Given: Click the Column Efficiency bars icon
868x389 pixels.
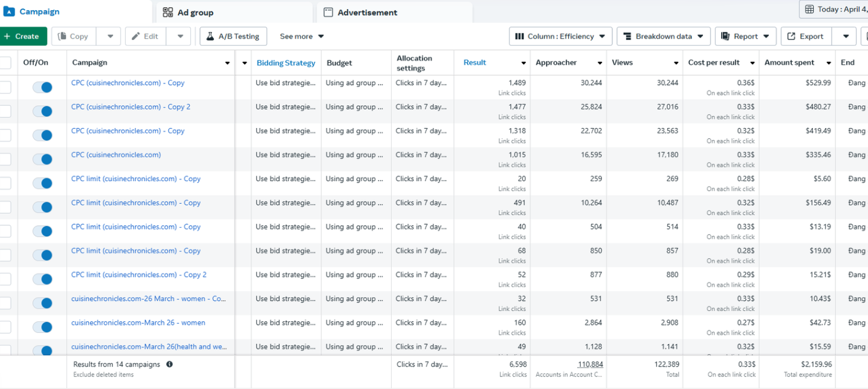Looking at the screenshot, I should tap(519, 36).
